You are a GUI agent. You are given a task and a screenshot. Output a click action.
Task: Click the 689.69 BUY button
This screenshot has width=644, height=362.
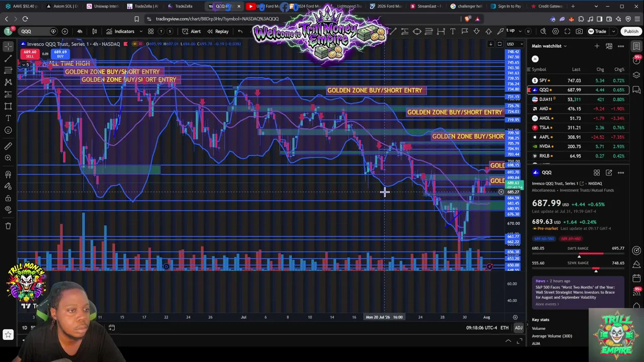(60, 54)
